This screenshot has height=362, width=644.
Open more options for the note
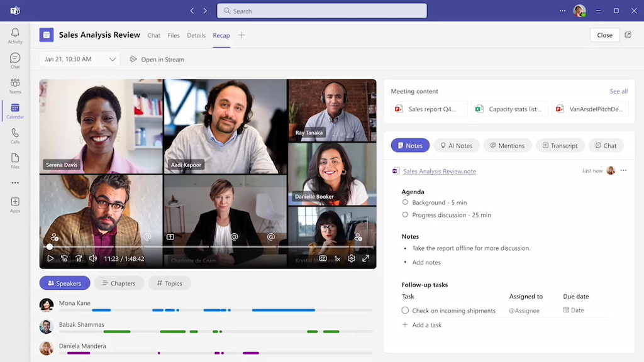coord(624,170)
